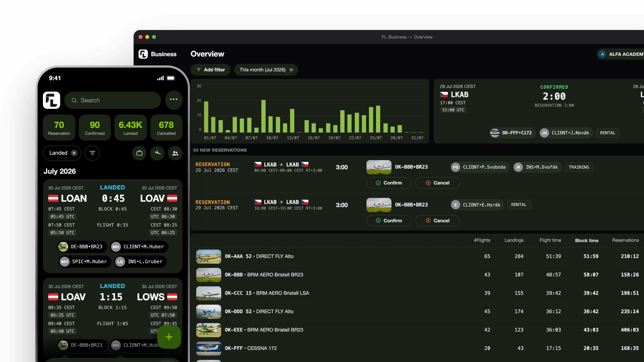Open the OK-AAA aircraft thumbnail

point(208,256)
